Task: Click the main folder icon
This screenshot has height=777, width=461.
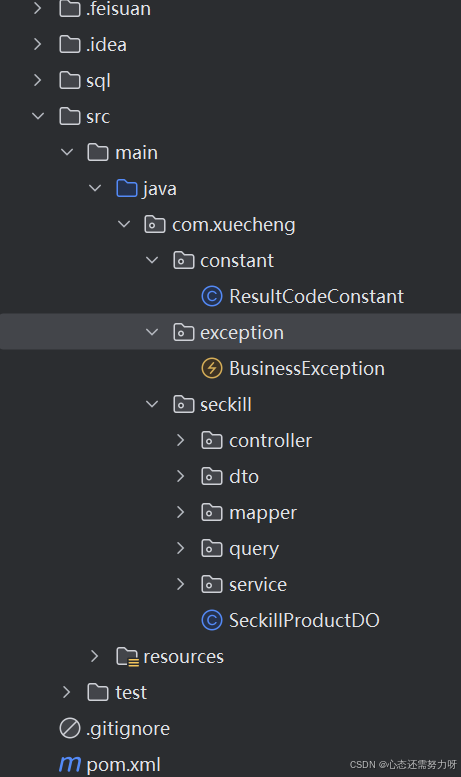Action: [x=98, y=152]
